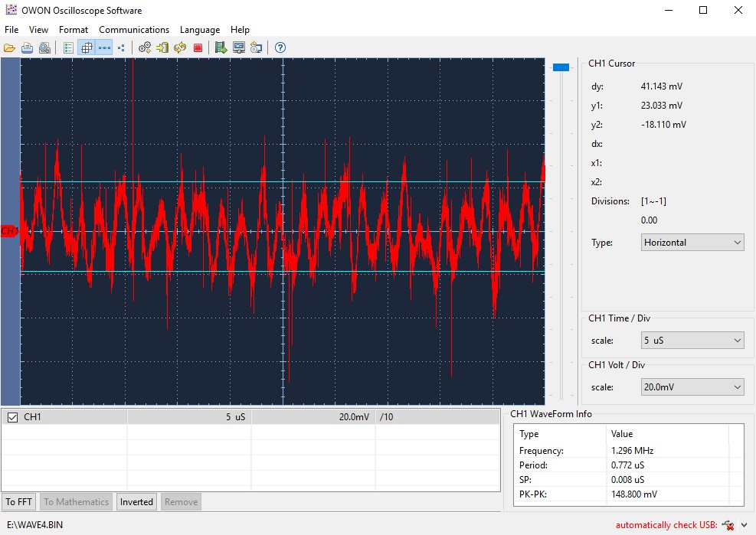This screenshot has height=535, width=756.
Task: Select the PK-PK value 148.800 mV
Action: point(634,494)
